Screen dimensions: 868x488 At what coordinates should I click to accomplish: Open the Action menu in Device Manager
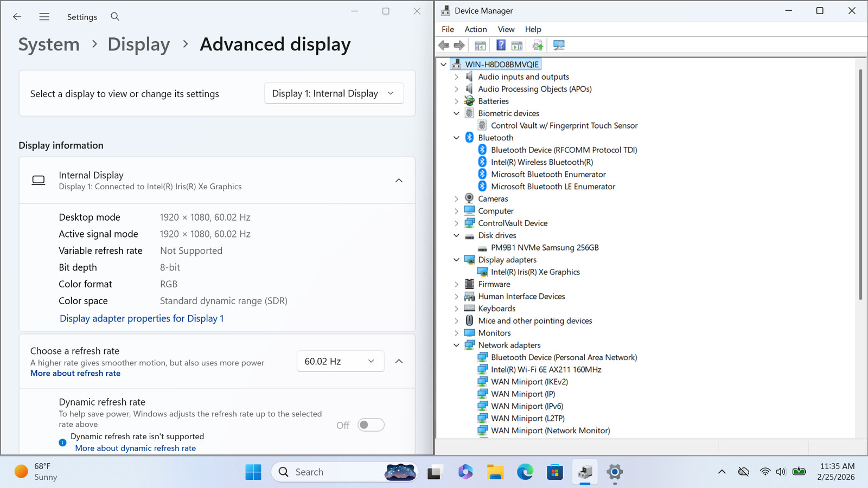(x=476, y=29)
